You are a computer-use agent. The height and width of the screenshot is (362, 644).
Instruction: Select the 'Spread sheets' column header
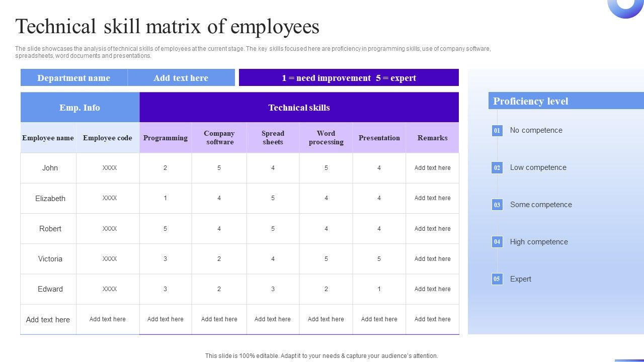point(273,138)
